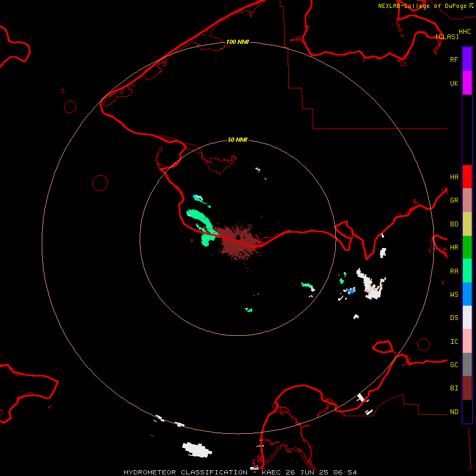Click the HA legend label
The width and height of the screenshot is (476, 476).
[454, 177]
